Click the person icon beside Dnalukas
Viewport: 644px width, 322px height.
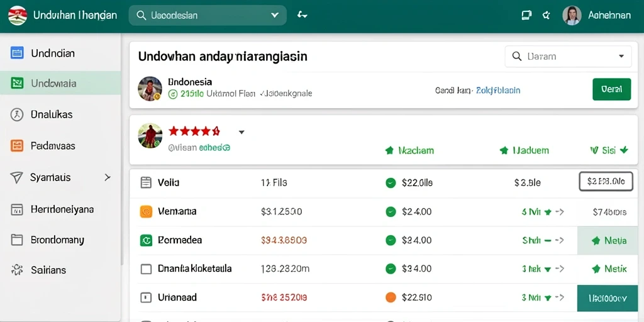[x=17, y=114]
